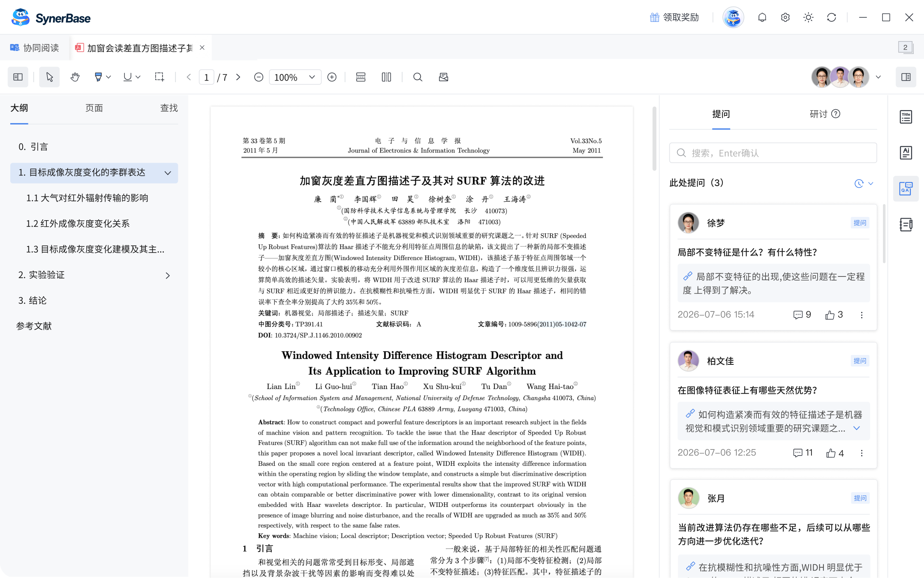This screenshot has height=578, width=924.
Task: Click the toolbar icon right of search
Action: [x=444, y=77]
